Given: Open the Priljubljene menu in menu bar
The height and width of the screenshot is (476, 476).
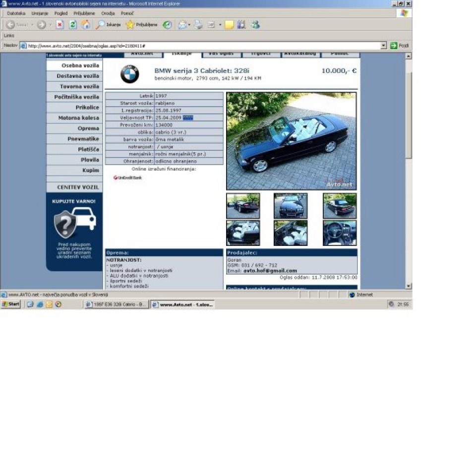Looking at the screenshot, I should [84, 13].
